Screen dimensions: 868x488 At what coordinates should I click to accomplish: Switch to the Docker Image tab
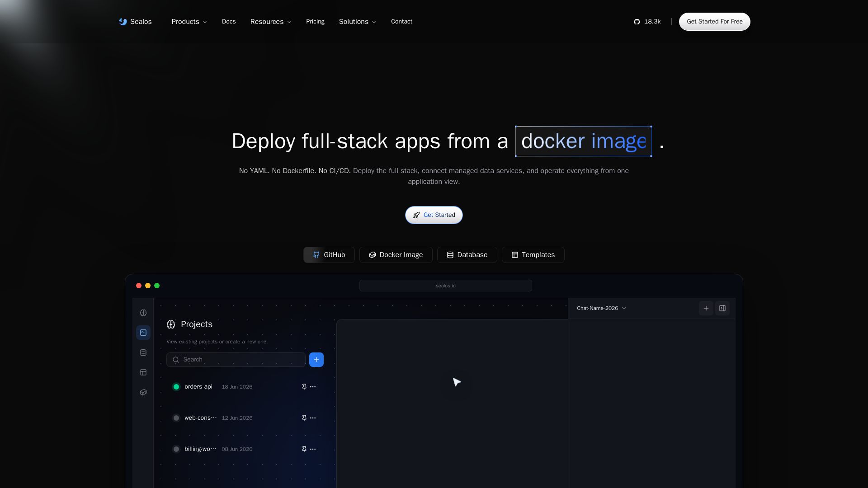point(396,255)
